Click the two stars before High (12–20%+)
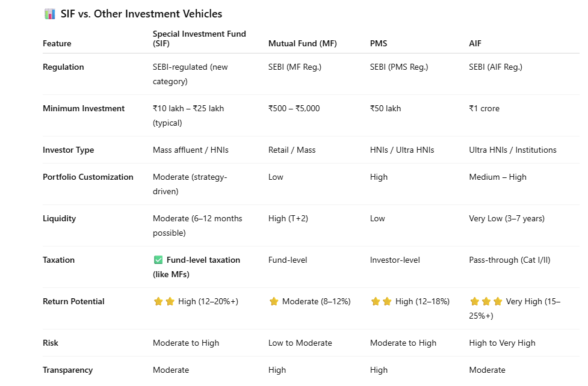Screen dimensions: 588x386 click(x=164, y=302)
